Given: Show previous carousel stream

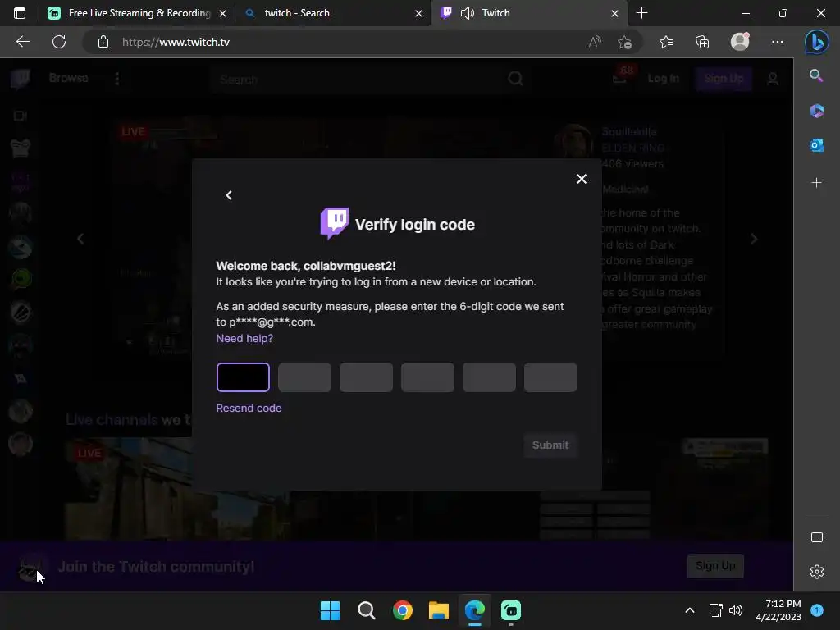Looking at the screenshot, I should click(80, 239).
